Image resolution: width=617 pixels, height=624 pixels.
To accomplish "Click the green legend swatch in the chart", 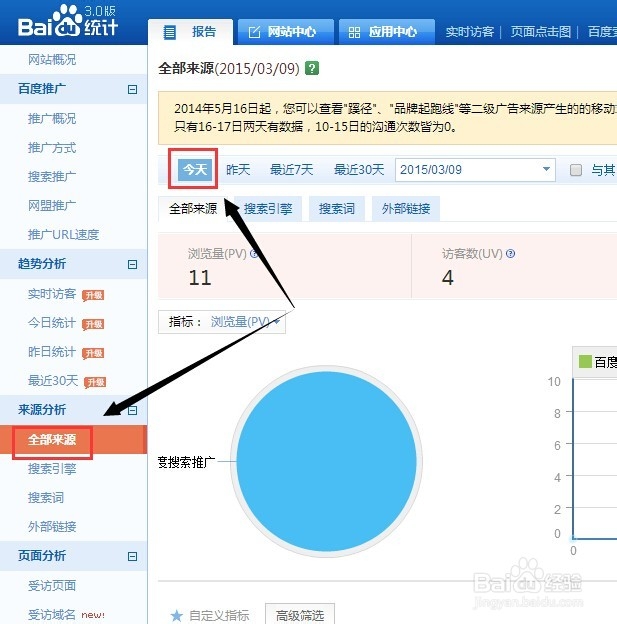I will [x=585, y=362].
